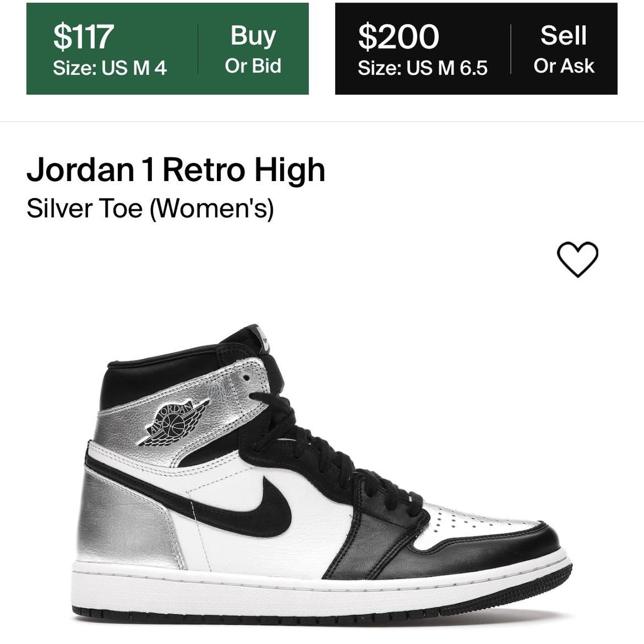Click the Air Jordan wings logo on the shoe
This screenshot has width=644, height=644.
(x=176, y=423)
